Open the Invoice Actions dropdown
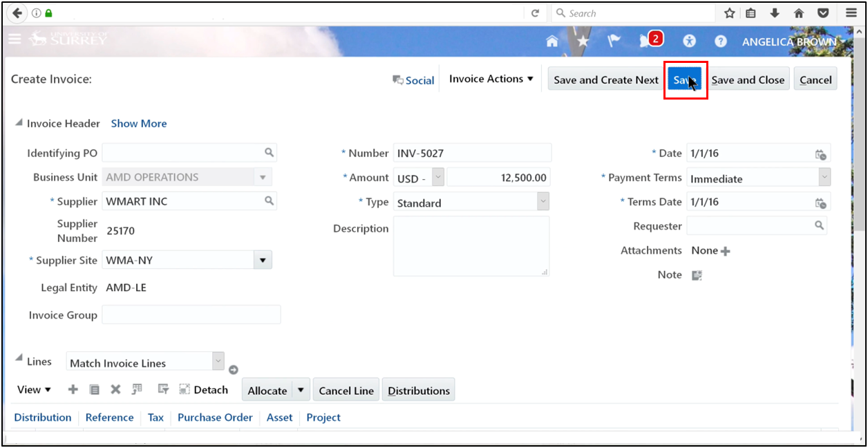 click(x=491, y=78)
